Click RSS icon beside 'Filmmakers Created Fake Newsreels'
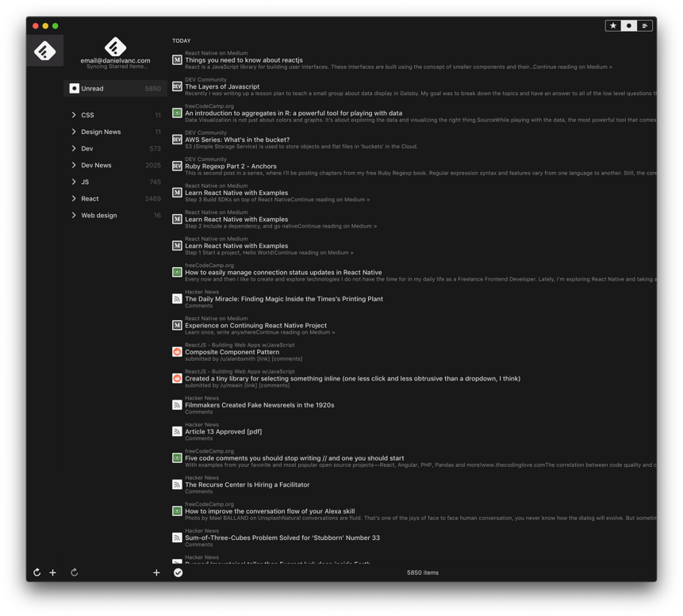 [x=177, y=405]
